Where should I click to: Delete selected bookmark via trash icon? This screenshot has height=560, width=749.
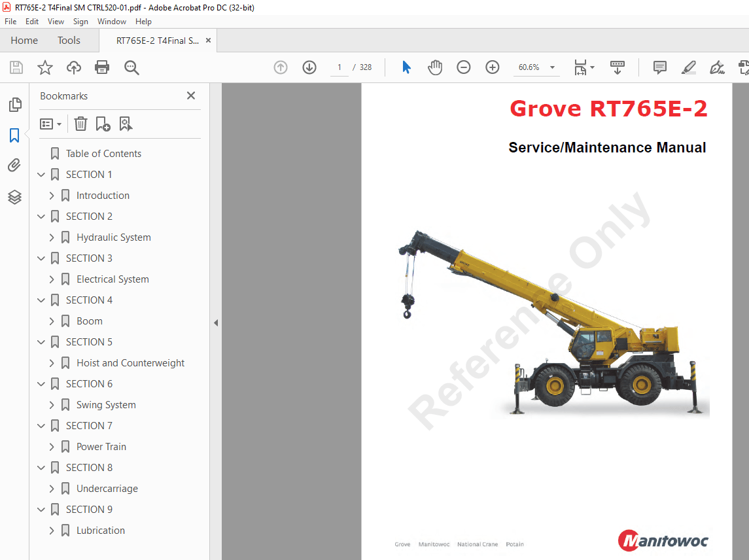[80, 124]
